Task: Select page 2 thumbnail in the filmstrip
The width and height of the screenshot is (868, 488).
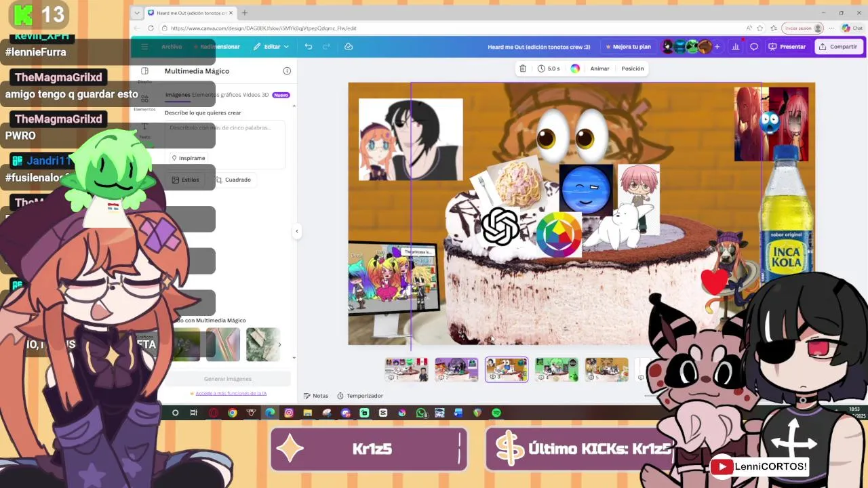Action: coord(456,369)
